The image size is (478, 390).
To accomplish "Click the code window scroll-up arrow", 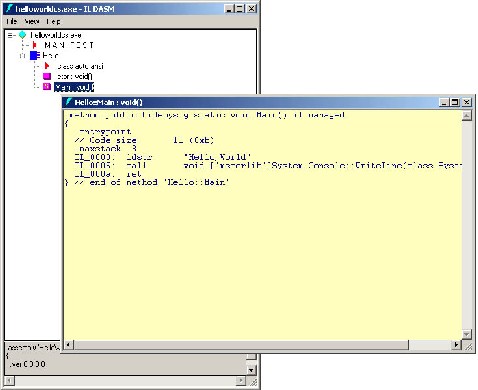I will pos(466,116).
